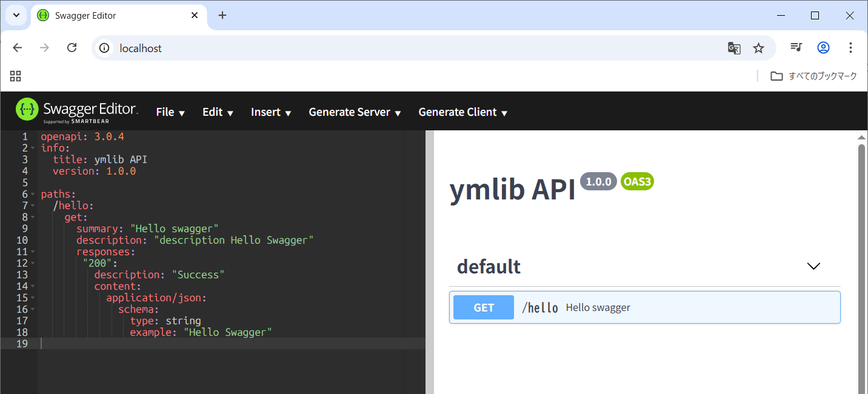Open the Chrome profile avatar icon
This screenshot has height=394, width=868.
point(823,48)
